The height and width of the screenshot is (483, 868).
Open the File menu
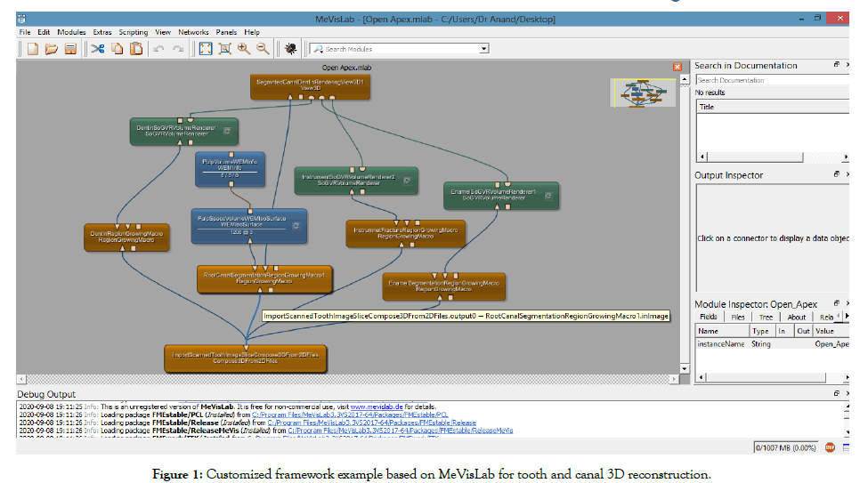[25, 32]
